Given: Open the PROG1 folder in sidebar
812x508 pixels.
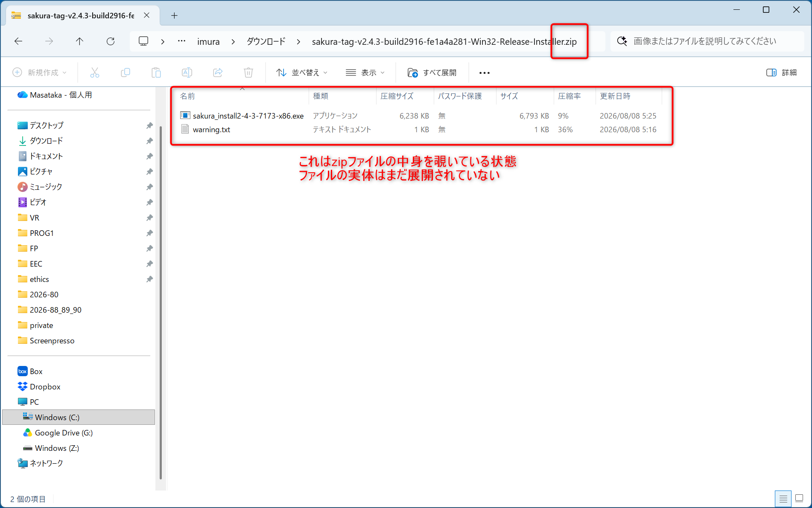Looking at the screenshot, I should click(x=41, y=233).
